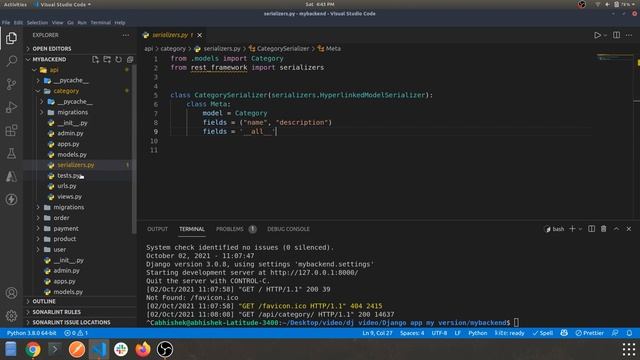The image size is (640, 360).
Task: Click the feedback icon in status bar
Action: click(615, 333)
